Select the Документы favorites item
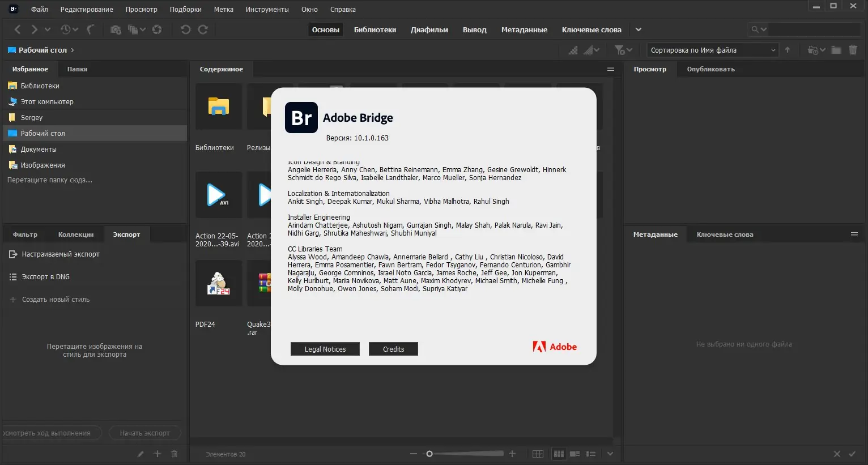The height and width of the screenshot is (465, 868). click(x=39, y=149)
